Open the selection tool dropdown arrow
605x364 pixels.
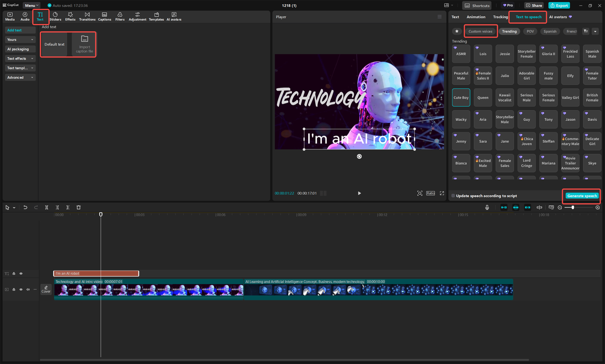[x=14, y=208]
